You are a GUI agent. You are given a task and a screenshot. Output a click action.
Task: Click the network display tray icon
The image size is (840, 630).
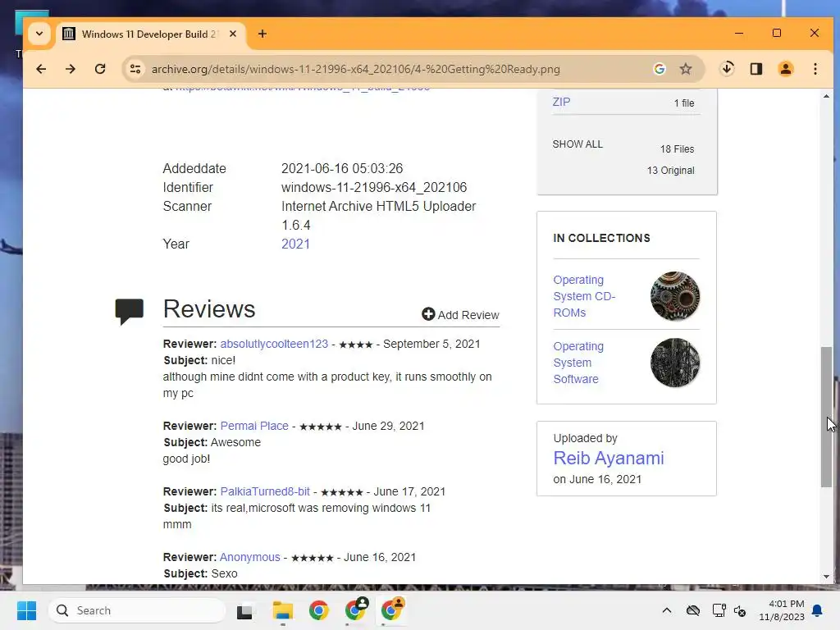[x=719, y=610]
